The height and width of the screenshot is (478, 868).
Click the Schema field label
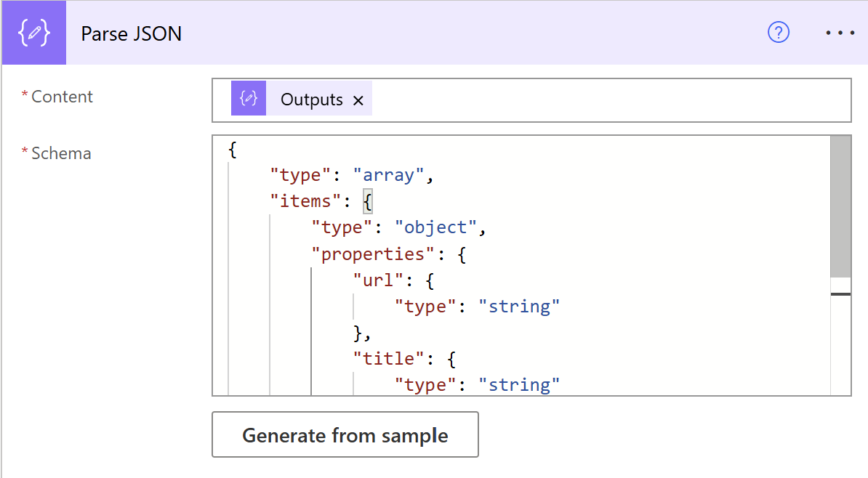click(61, 153)
